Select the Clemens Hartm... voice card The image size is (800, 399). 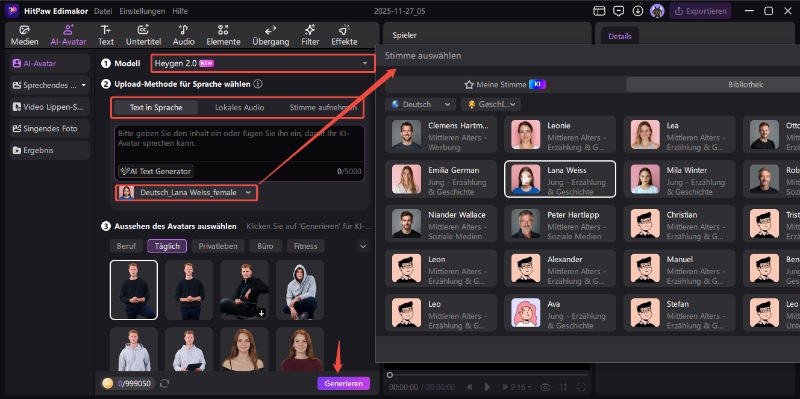441,135
